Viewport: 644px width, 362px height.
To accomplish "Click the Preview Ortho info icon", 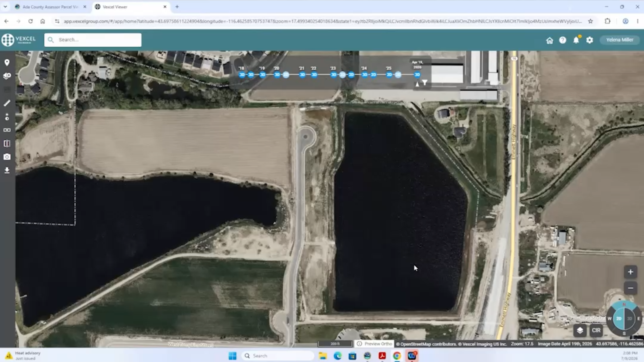I will [x=359, y=344].
